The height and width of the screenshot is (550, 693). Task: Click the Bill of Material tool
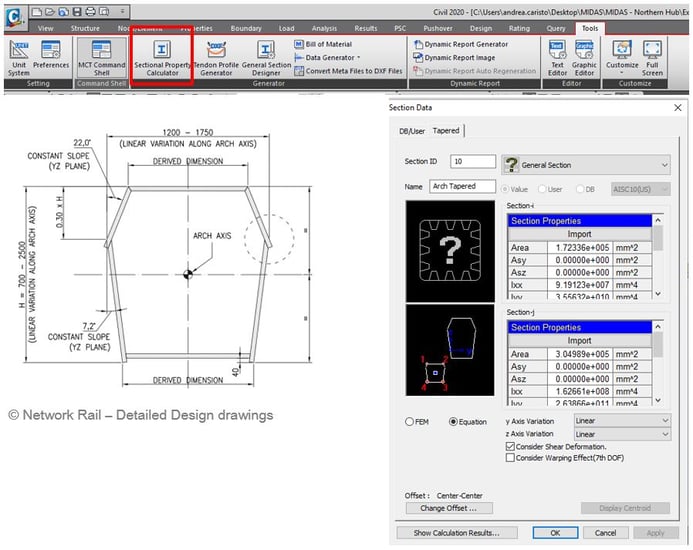click(323, 44)
